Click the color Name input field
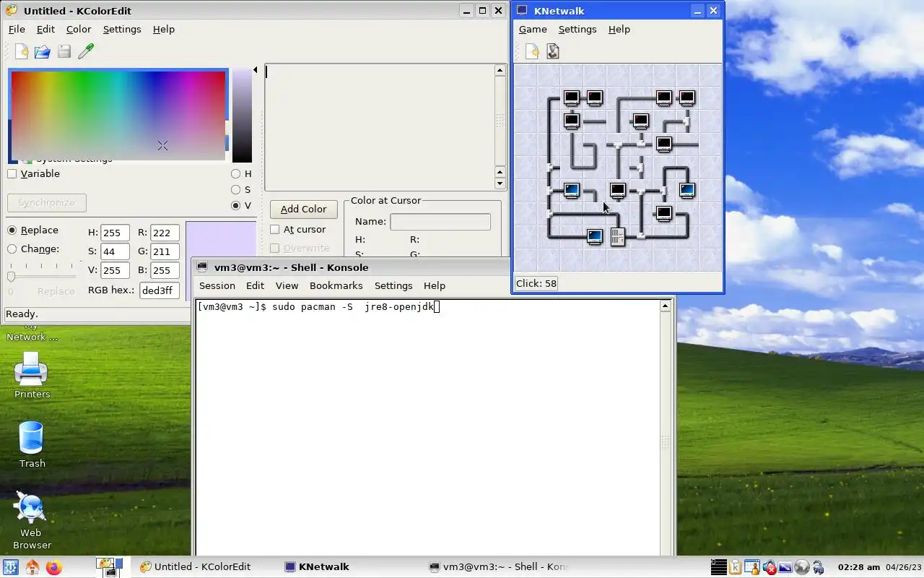 point(440,222)
